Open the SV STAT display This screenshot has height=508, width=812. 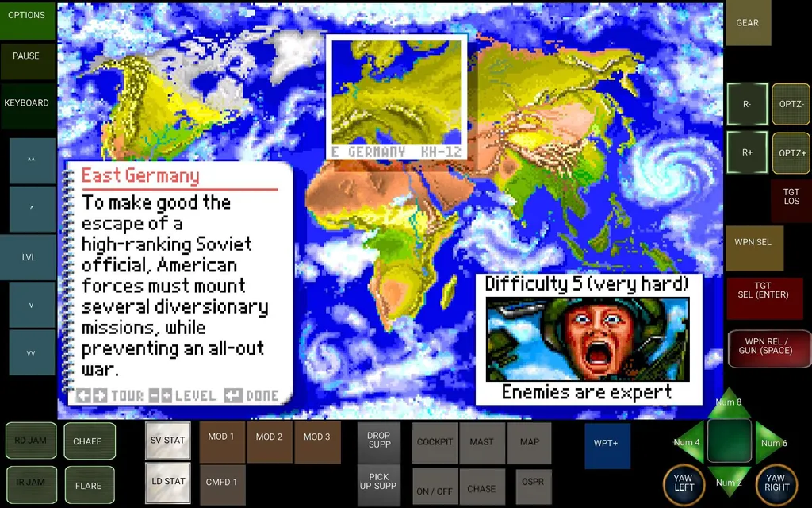click(168, 441)
